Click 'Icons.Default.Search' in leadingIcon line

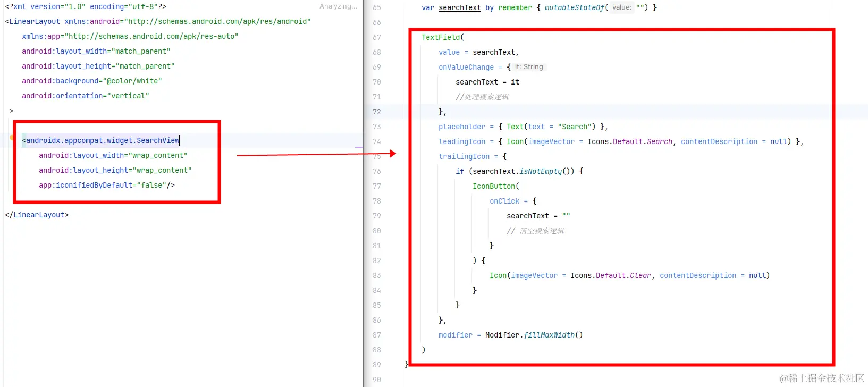point(630,141)
